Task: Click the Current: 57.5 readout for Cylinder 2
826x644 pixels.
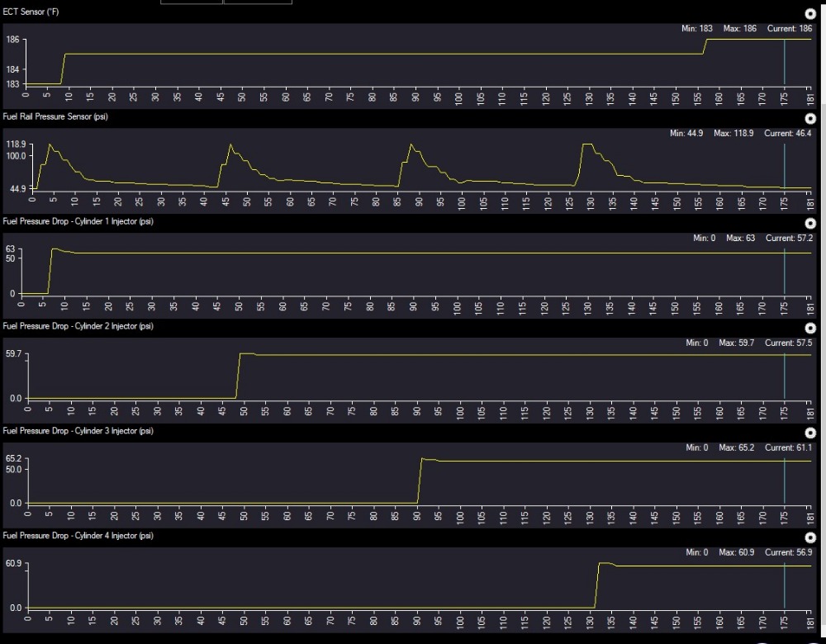Action: 788,343
